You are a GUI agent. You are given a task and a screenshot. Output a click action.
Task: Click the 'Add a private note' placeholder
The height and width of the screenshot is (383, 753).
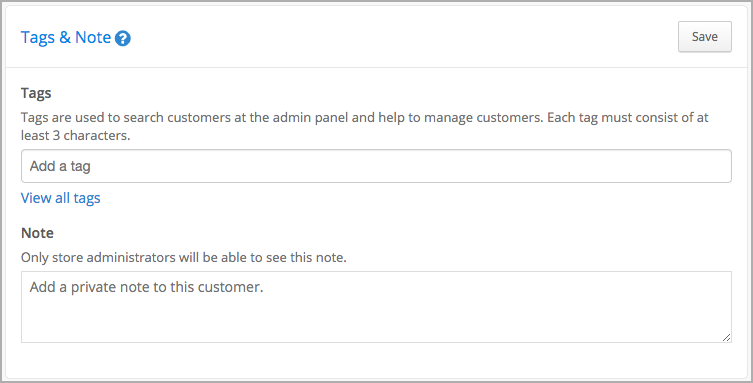pos(146,287)
